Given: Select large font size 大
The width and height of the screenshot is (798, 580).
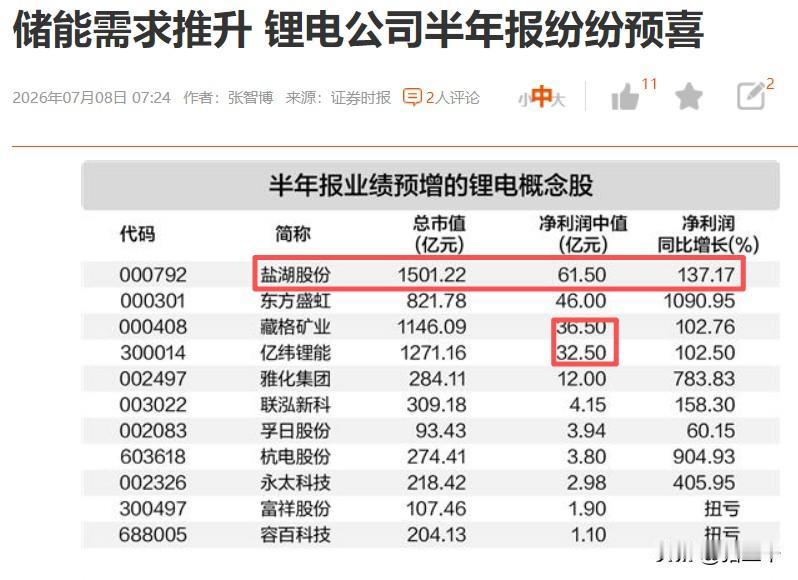Looking at the screenshot, I should click(558, 100).
